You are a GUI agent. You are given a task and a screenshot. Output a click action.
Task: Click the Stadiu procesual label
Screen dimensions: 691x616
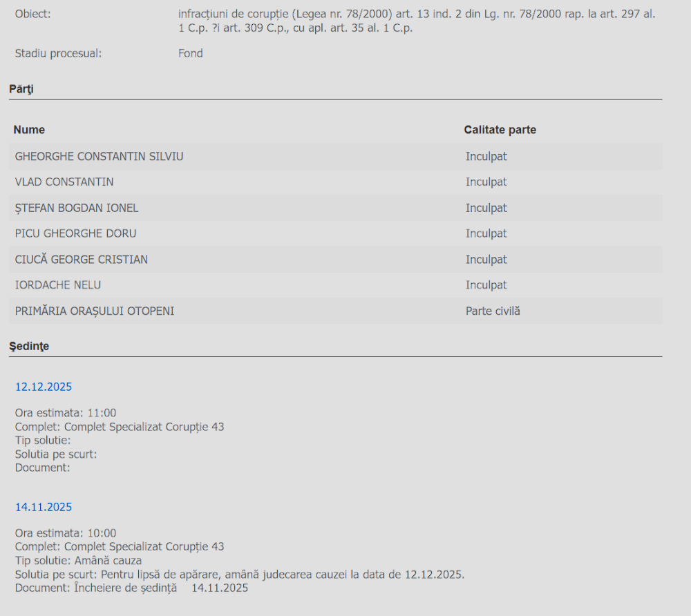click(x=58, y=53)
